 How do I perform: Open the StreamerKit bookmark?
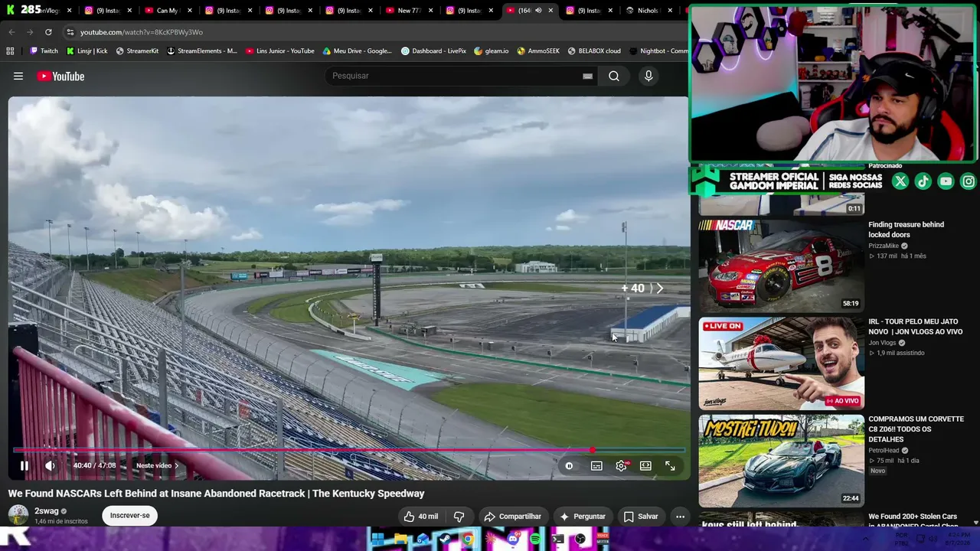tap(137, 51)
